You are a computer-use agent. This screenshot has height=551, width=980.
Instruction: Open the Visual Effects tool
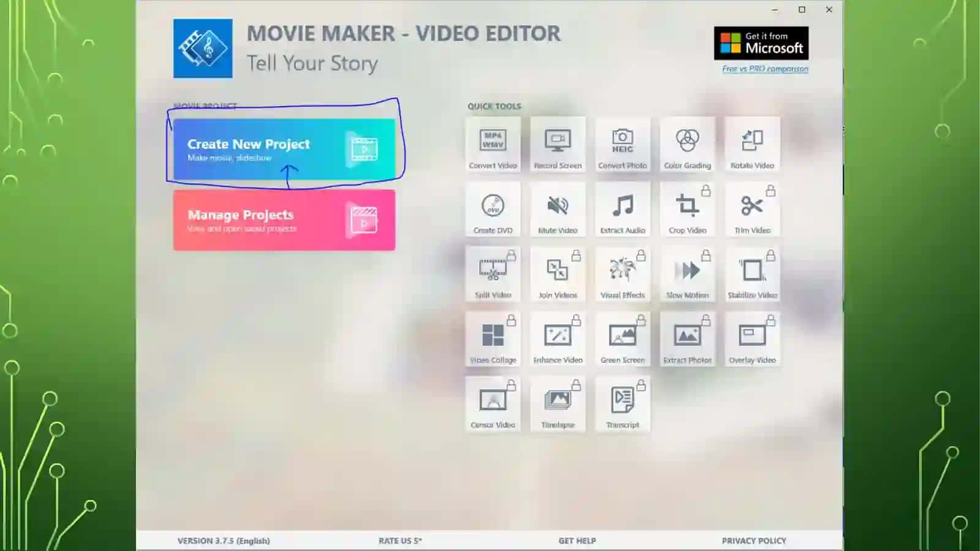pos(623,274)
